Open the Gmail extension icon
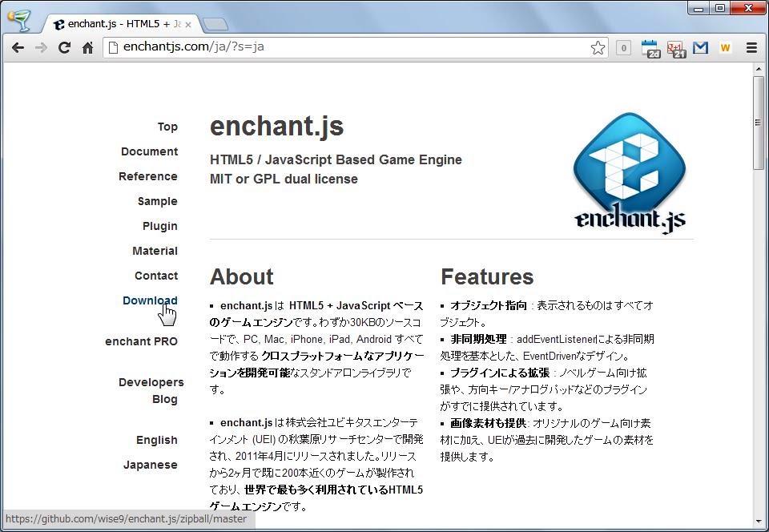Screen dimensions: 769x532 point(700,48)
